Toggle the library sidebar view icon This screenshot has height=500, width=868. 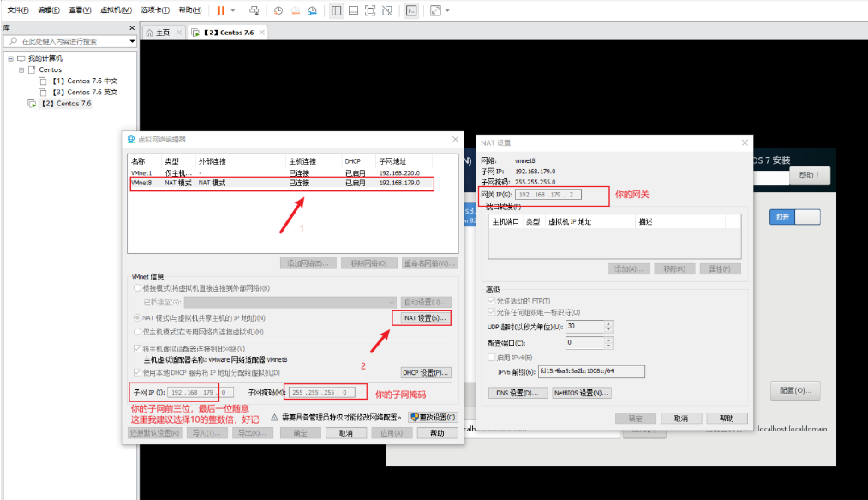point(336,10)
